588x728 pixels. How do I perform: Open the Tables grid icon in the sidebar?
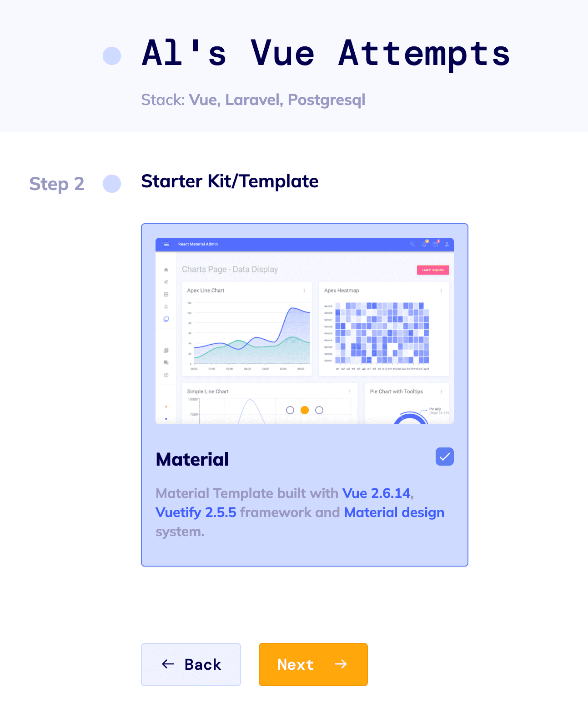[166, 295]
